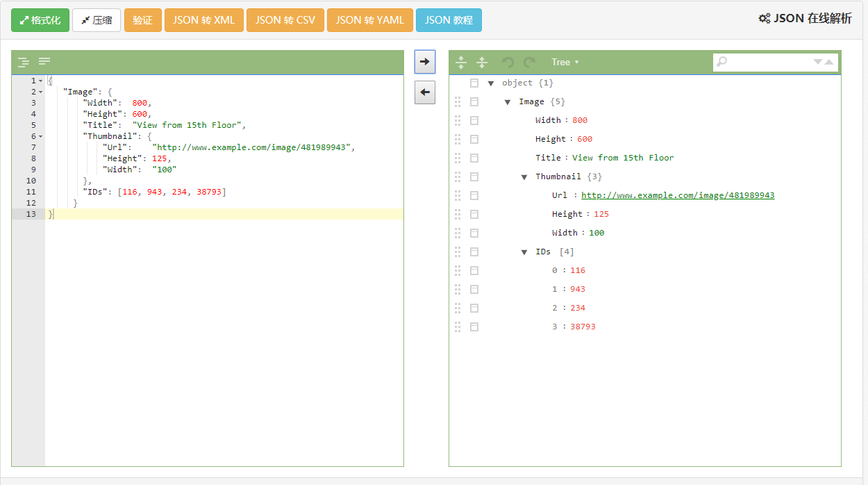
Task: Expand all fields in tree view
Action: [x=461, y=63]
